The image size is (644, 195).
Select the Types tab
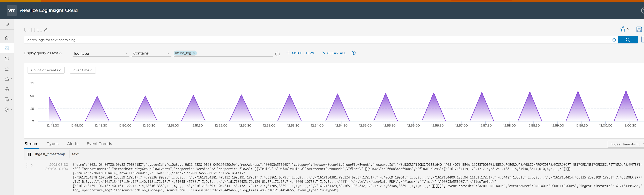click(53, 144)
